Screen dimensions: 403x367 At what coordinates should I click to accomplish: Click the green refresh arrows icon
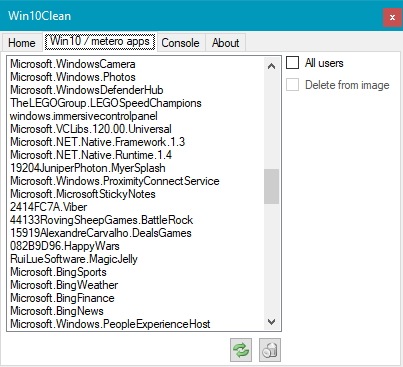point(241,350)
